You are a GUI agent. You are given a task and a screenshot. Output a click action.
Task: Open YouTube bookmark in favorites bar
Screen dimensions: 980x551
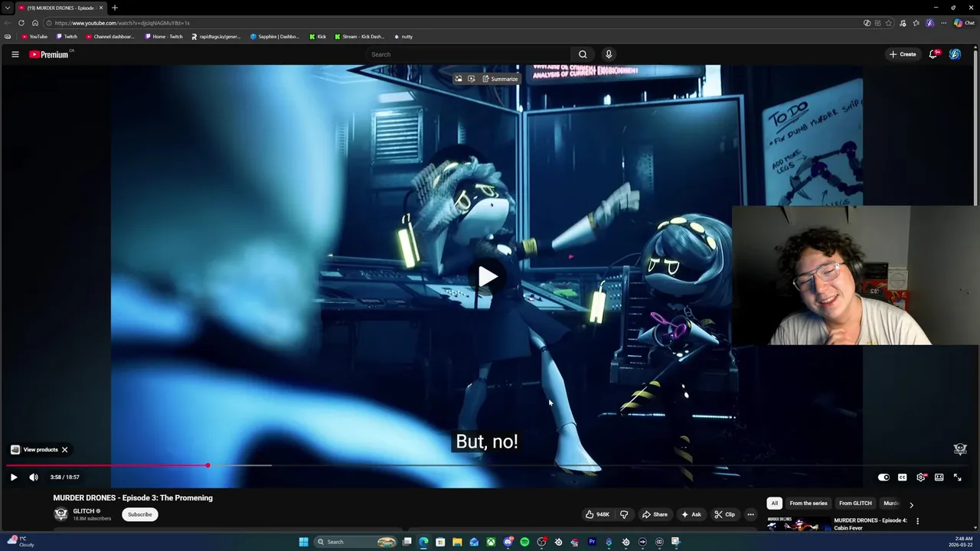point(34,37)
